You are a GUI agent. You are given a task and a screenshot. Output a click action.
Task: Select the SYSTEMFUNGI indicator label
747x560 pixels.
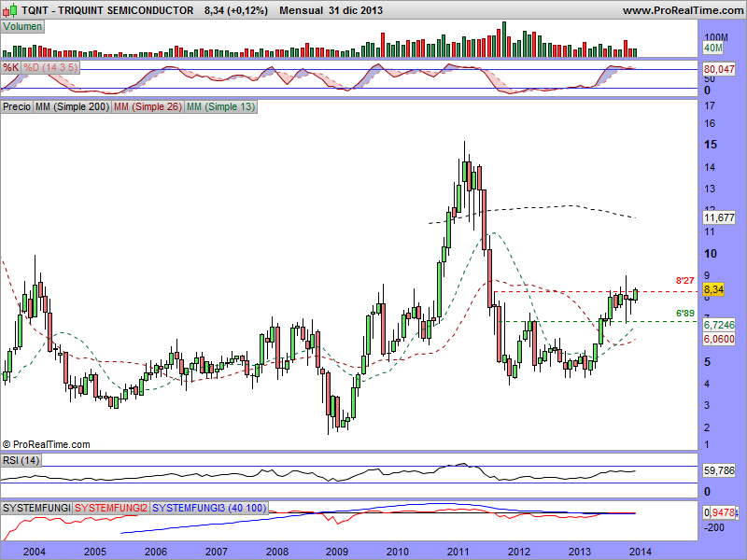coord(36,508)
